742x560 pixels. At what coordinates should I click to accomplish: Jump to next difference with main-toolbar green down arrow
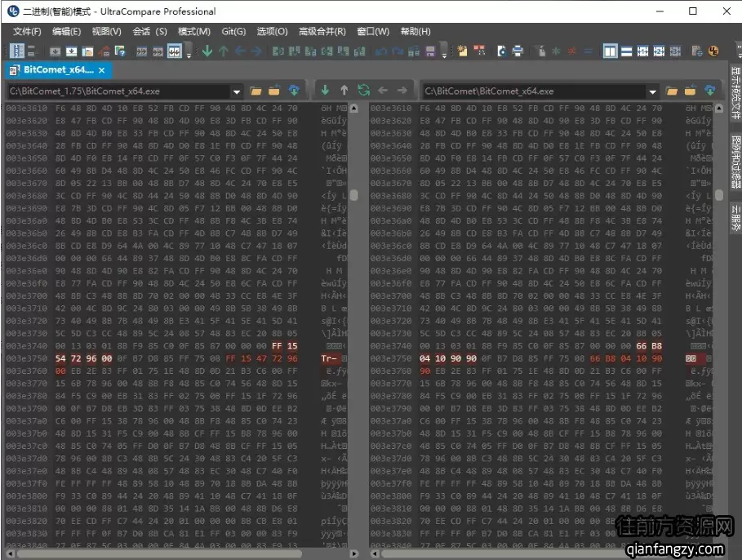coord(207,51)
